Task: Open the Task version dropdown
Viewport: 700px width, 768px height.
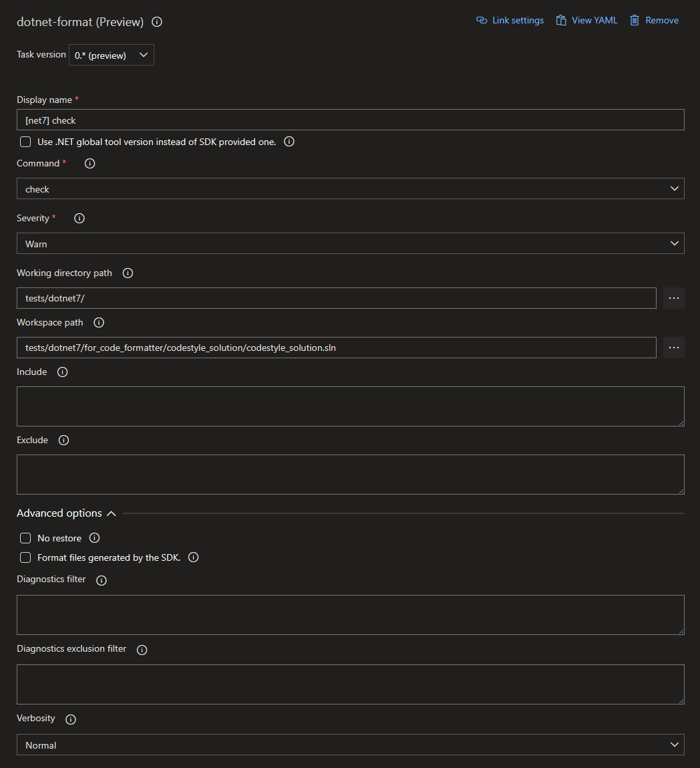Action: coord(111,55)
